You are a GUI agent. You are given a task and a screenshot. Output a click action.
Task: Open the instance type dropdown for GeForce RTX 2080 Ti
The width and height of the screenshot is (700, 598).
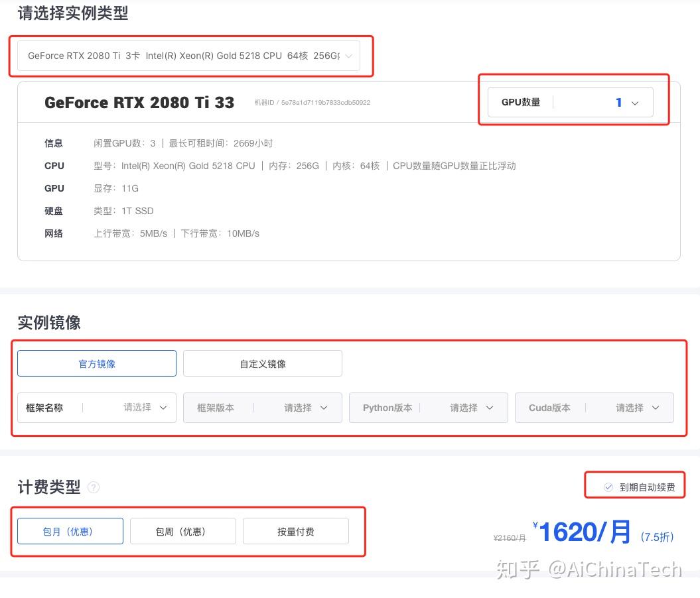188,56
